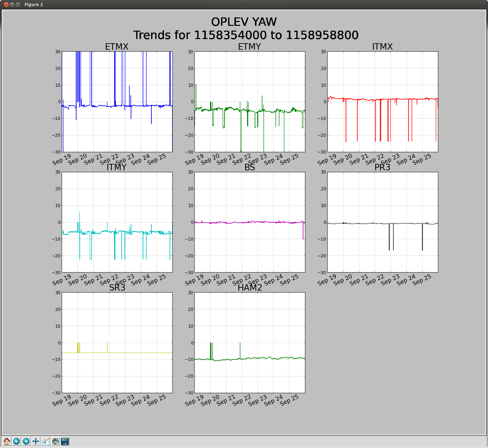Open the Configure subplots dialog
This screenshot has width=488, height=448.
(55, 441)
